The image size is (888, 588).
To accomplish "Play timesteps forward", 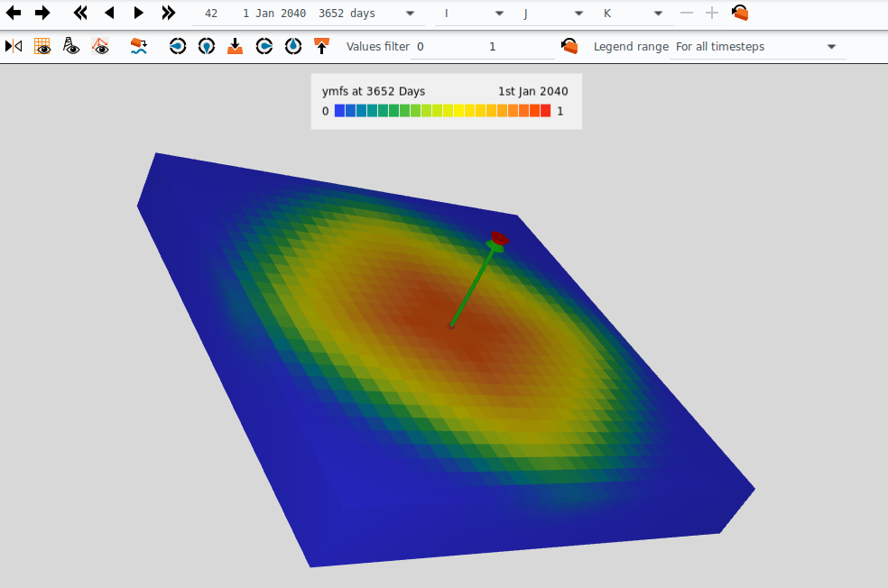I will (x=138, y=13).
